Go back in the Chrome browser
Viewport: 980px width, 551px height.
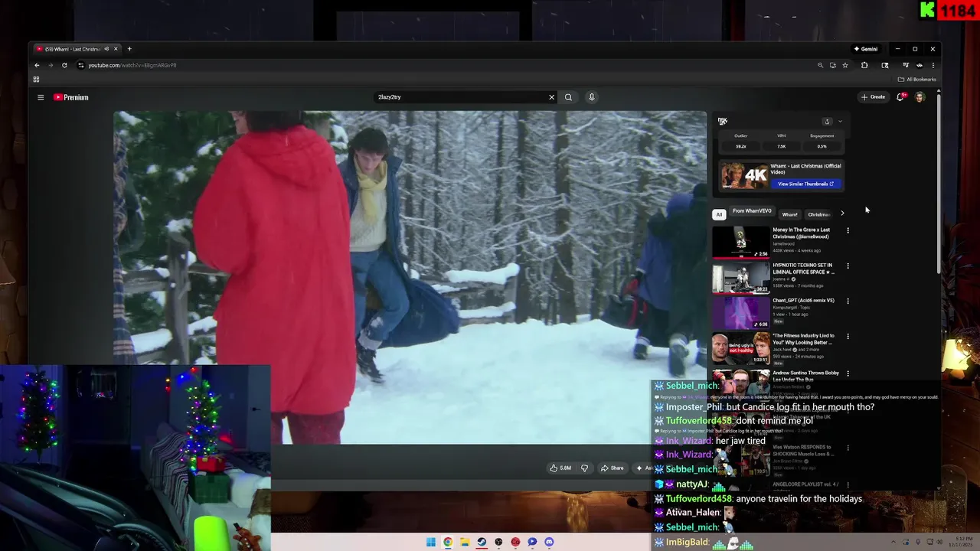click(37, 65)
